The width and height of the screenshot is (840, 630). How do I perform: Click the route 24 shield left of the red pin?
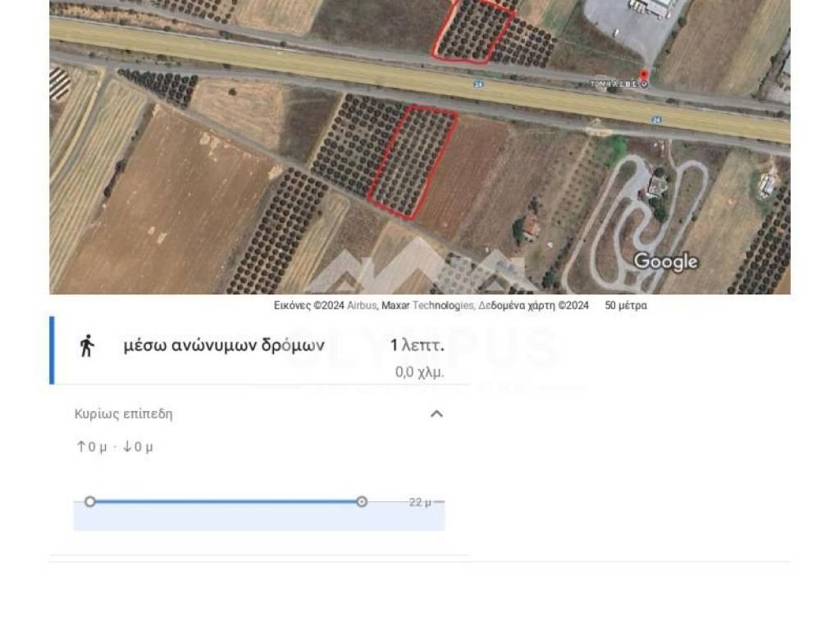click(477, 84)
